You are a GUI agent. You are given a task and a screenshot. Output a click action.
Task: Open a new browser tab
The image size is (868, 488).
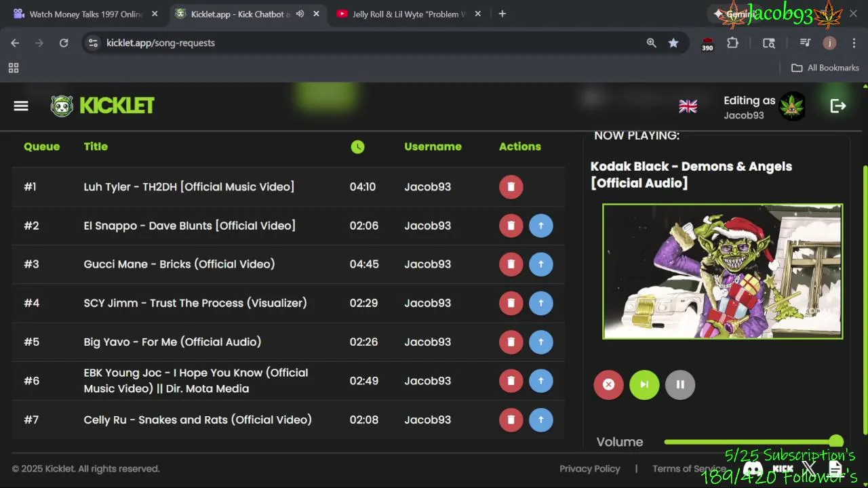click(x=502, y=14)
